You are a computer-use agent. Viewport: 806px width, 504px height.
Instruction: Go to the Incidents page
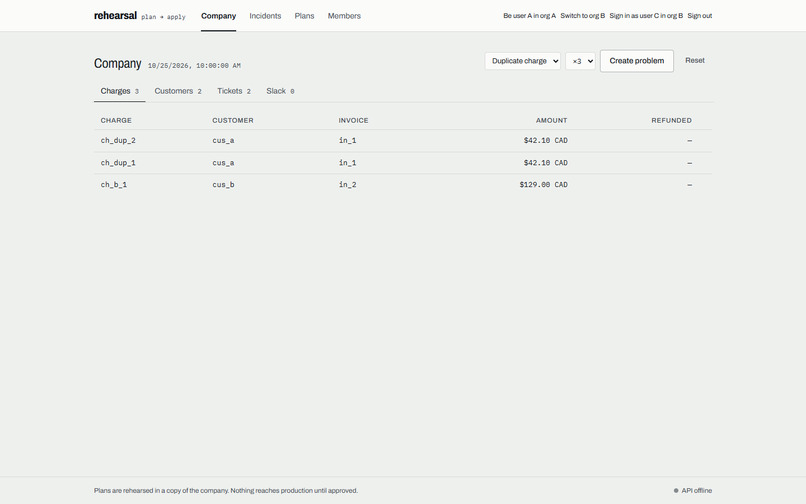coord(265,16)
